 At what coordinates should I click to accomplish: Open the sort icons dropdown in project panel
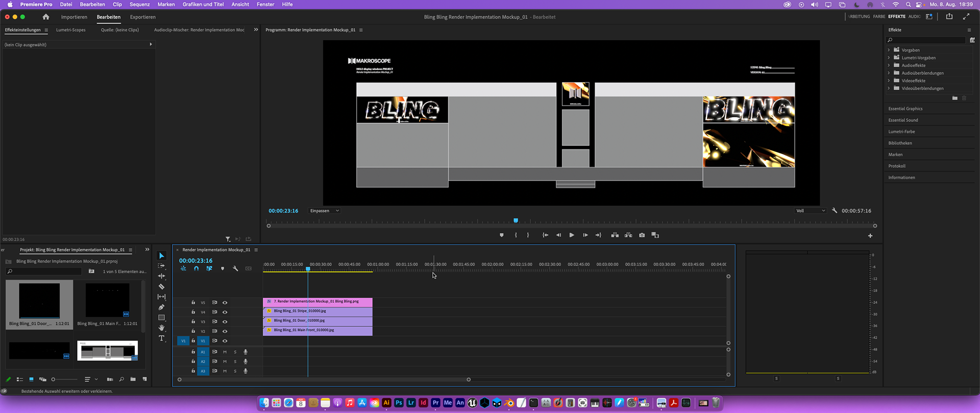click(x=90, y=379)
